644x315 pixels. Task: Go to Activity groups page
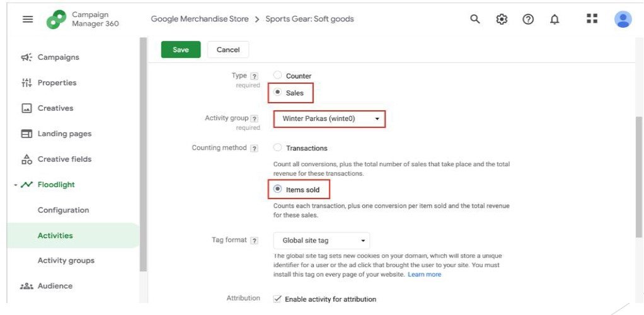[66, 261]
